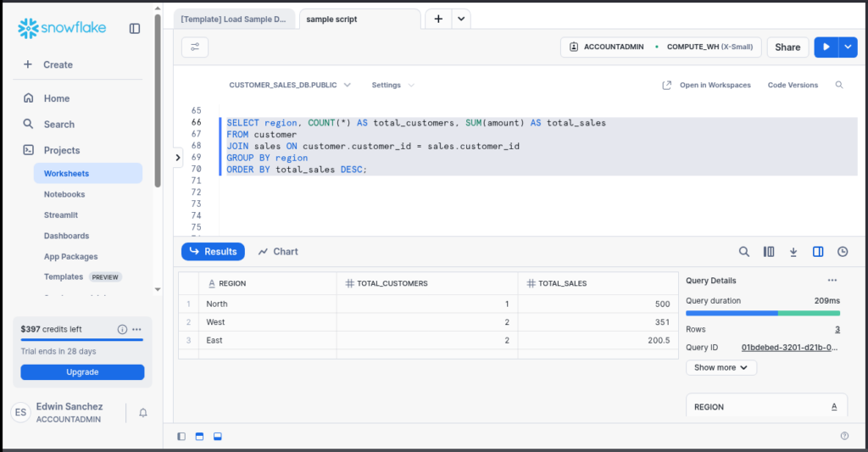868x452 pixels.
Task: Open Notebooks
Action: click(x=64, y=194)
